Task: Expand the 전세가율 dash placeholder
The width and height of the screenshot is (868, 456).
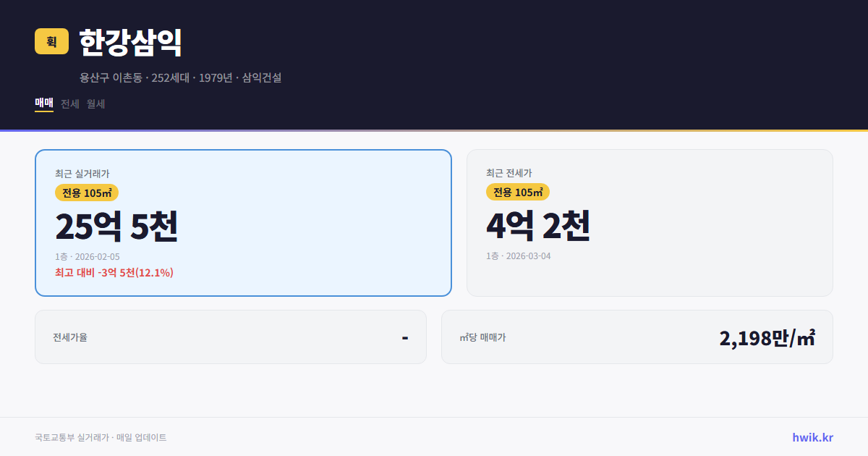Action: [406, 336]
